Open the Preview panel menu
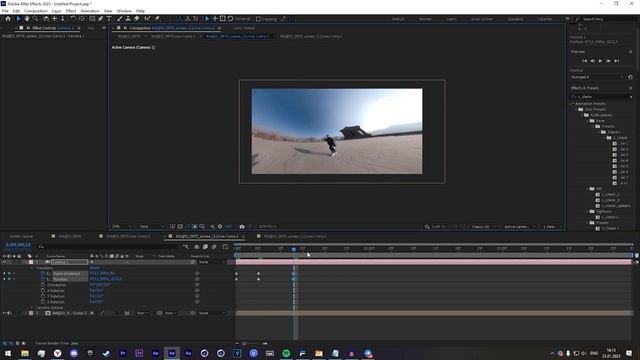This screenshot has height=360, width=640. [x=631, y=52]
